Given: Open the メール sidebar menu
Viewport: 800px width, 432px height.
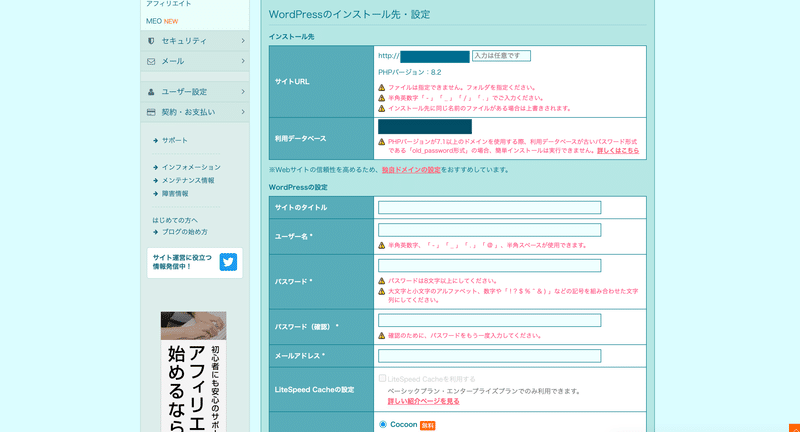Looking at the screenshot, I should point(195,61).
